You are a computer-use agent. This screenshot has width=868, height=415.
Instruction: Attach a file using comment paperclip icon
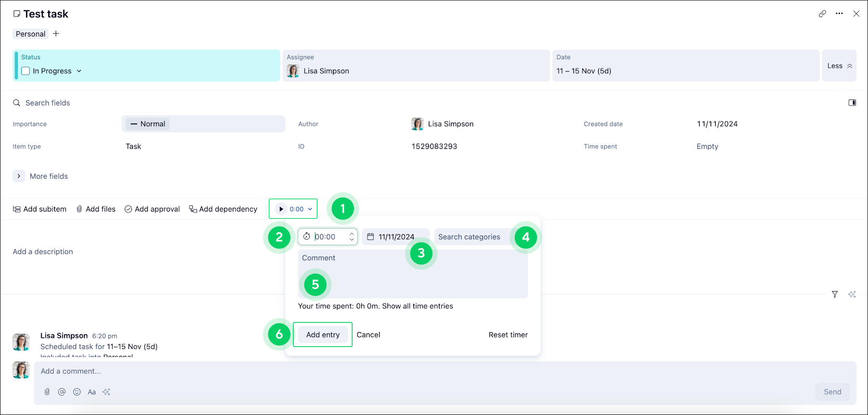[x=47, y=392]
